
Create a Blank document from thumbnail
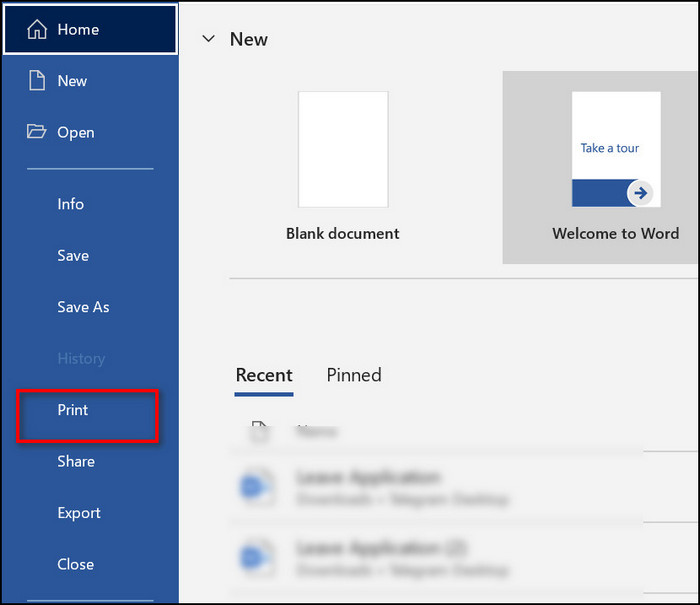[x=343, y=150]
